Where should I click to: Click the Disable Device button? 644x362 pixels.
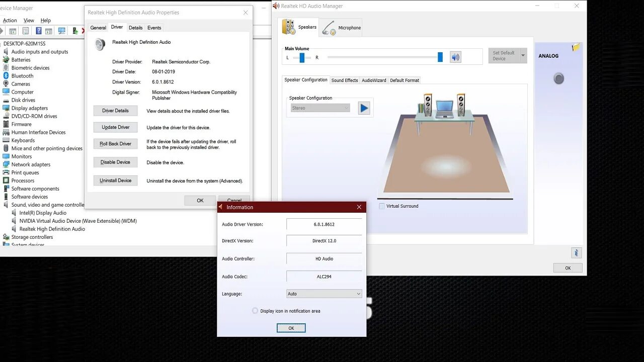tap(115, 162)
